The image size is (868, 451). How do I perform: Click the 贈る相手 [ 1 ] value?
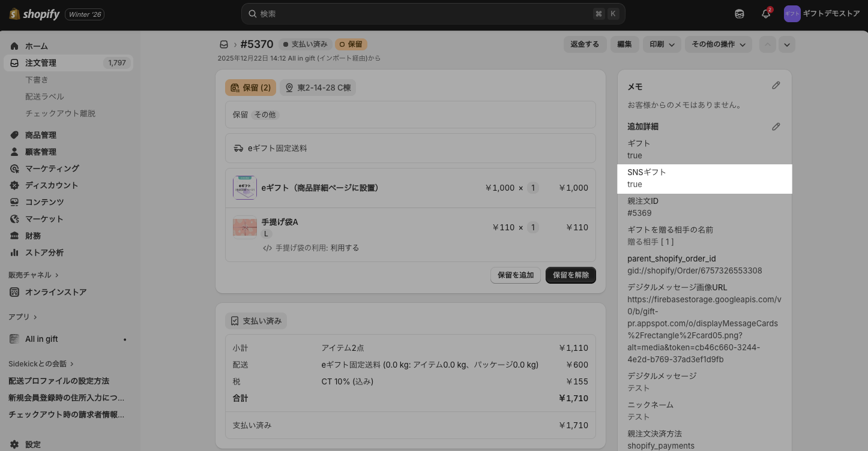click(x=651, y=242)
